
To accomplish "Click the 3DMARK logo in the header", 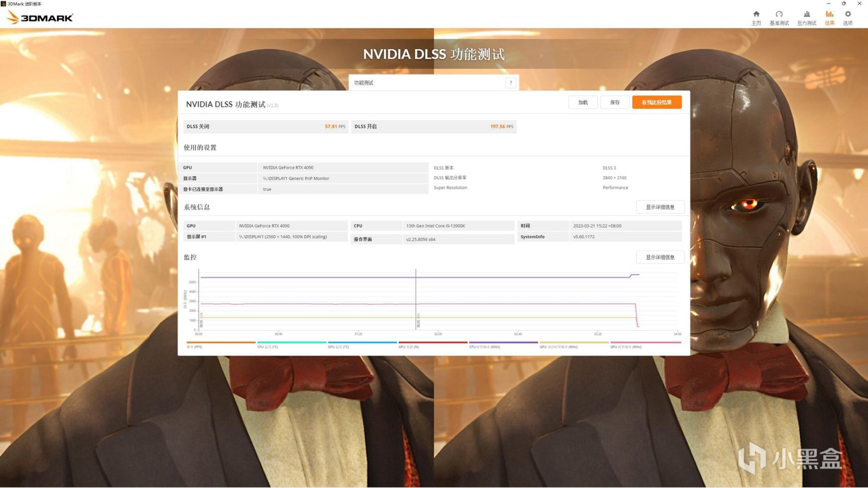I will 40,18.
